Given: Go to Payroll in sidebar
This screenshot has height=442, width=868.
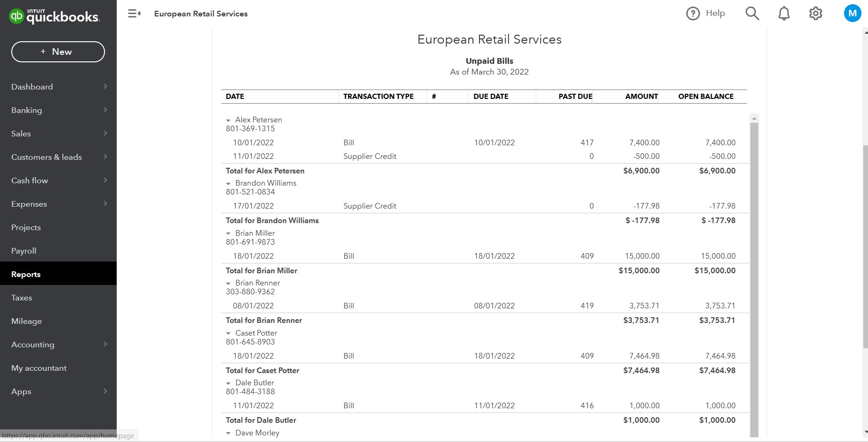Looking at the screenshot, I should (x=24, y=251).
